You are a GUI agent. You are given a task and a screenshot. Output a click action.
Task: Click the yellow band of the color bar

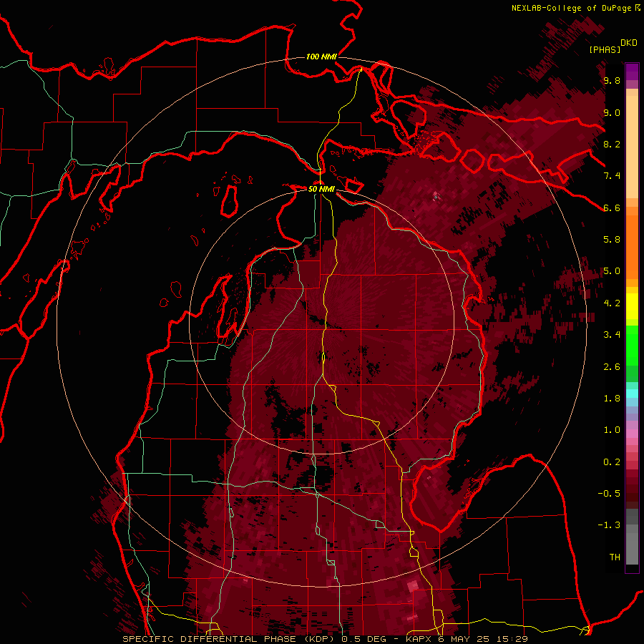[632, 306]
